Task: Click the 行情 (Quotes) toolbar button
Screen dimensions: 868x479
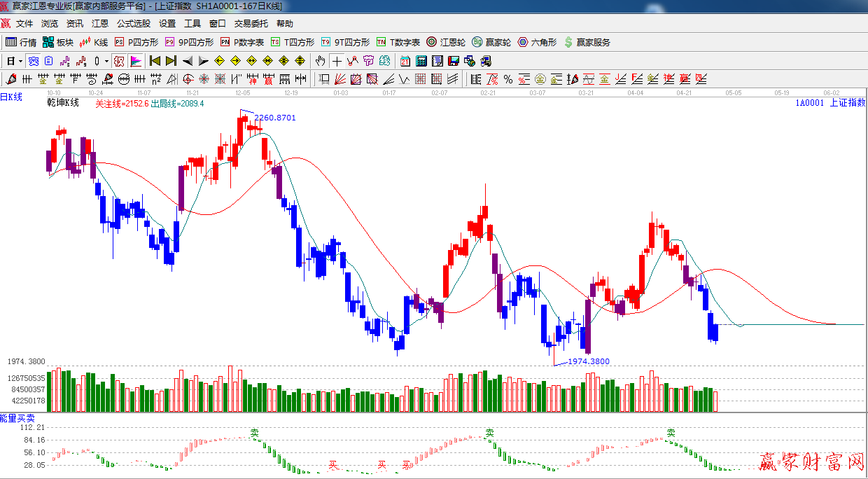Action: point(21,42)
